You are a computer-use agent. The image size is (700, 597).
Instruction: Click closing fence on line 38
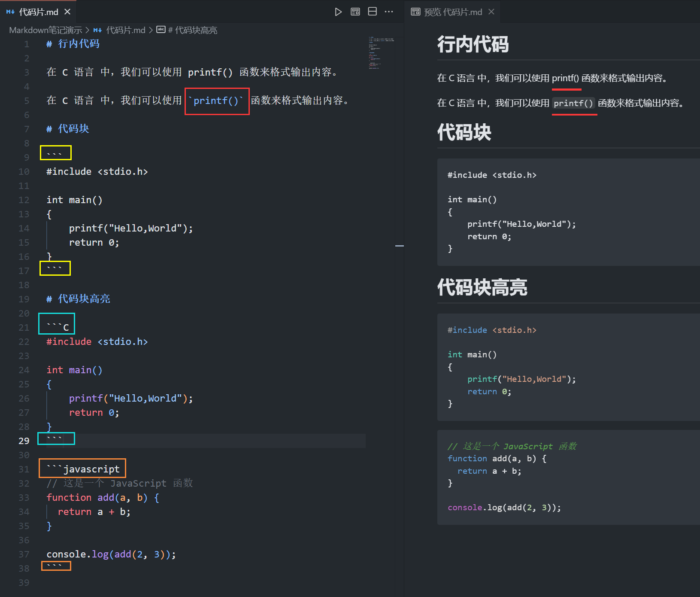click(55, 566)
